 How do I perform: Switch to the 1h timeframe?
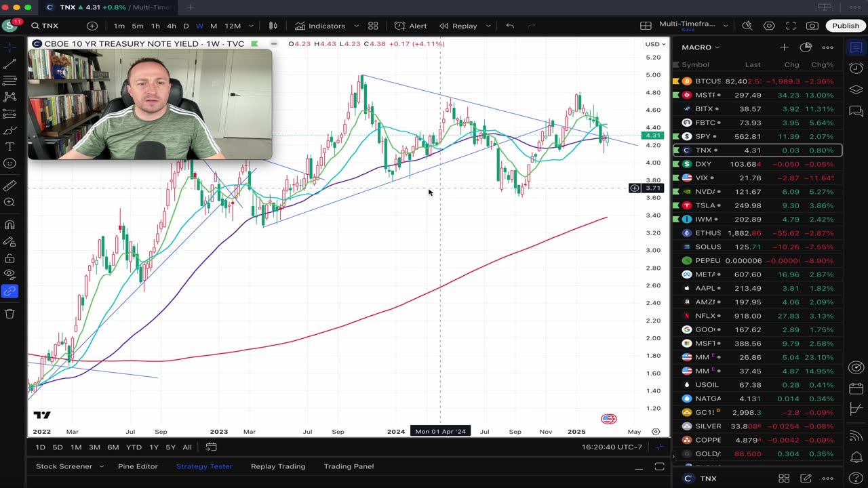click(155, 26)
